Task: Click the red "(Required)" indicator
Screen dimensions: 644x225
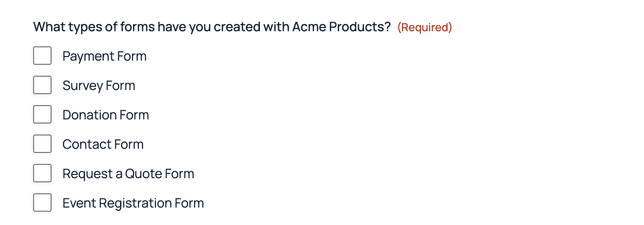Action: coord(425,28)
